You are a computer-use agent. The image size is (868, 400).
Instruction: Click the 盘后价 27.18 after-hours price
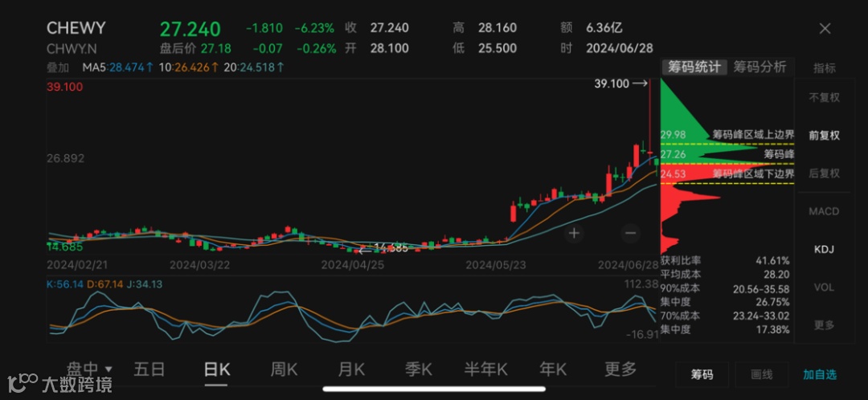[x=195, y=49]
